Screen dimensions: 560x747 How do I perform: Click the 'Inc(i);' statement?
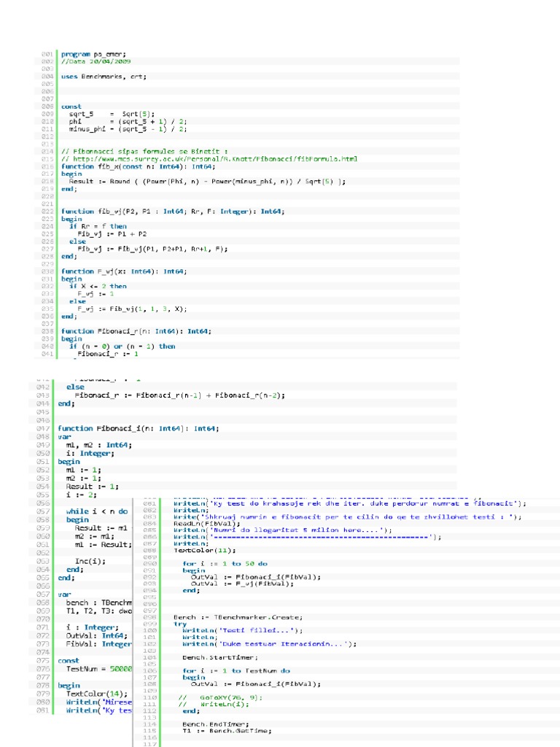pyautogui.click(x=86, y=561)
